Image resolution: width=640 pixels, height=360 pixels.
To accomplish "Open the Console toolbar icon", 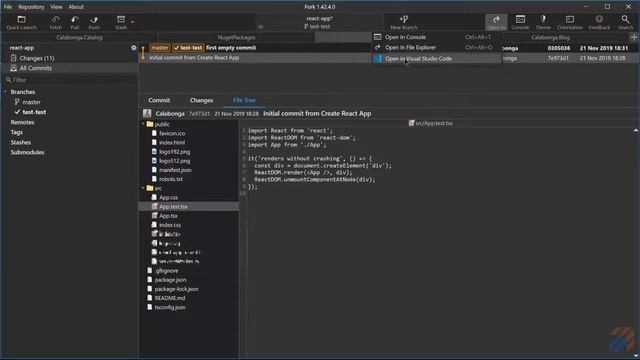I will [x=520, y=22].
